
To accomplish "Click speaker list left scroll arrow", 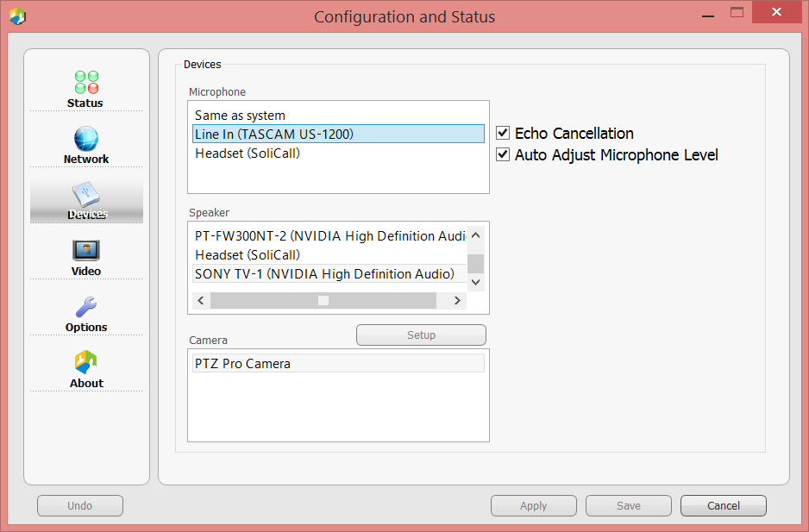I will (201, 300).
